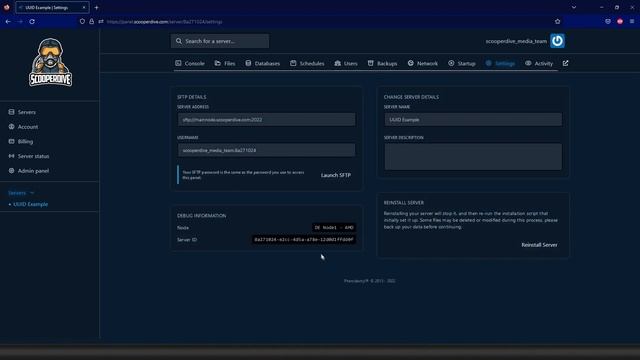Select UUID Example server in the sidebar

(x=31, y=204)
